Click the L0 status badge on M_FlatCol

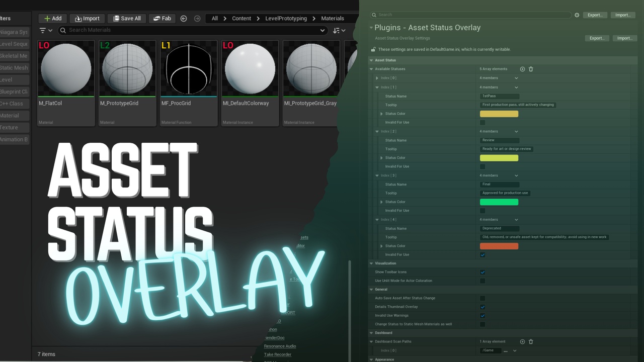(x=44, y=45)
